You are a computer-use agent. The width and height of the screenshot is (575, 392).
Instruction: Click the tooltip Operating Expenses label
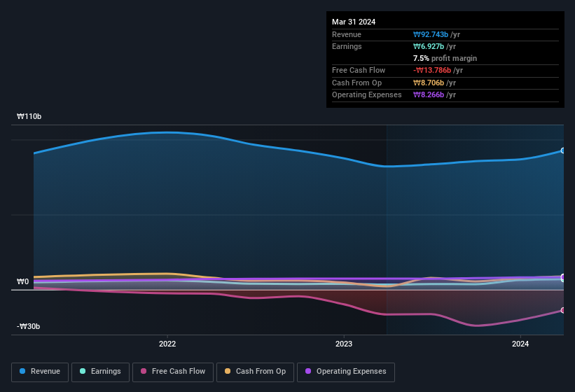click(x=367, y=95)
